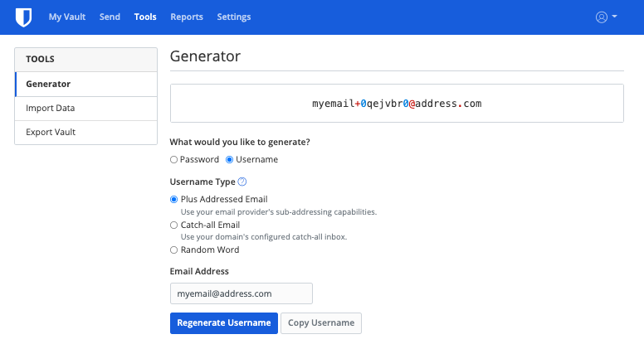Select the Tools navigation item
Screen dimensions: 644x349
click(145, 17)
